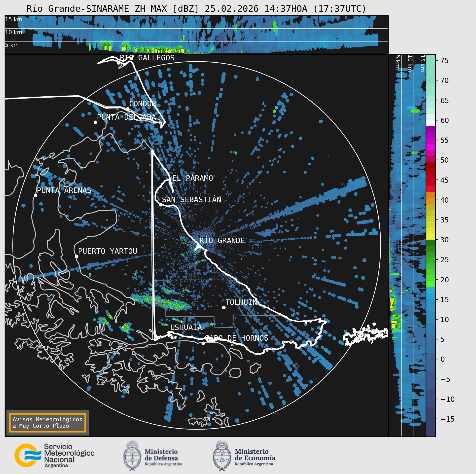The height and width of the screenshot is (474, 476).
Task: Click the 75 dBZ value on color scale
Action: (444, 61)
